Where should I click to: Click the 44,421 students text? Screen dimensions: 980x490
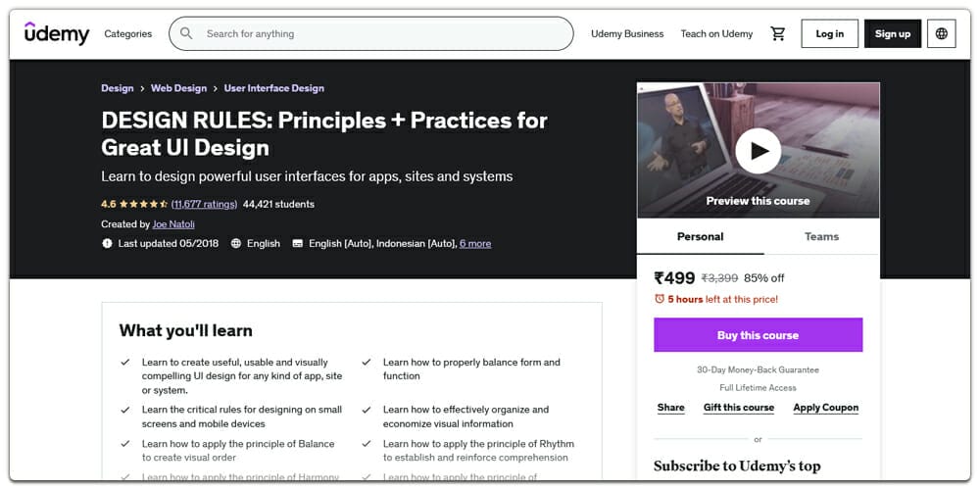coord(278,204)
